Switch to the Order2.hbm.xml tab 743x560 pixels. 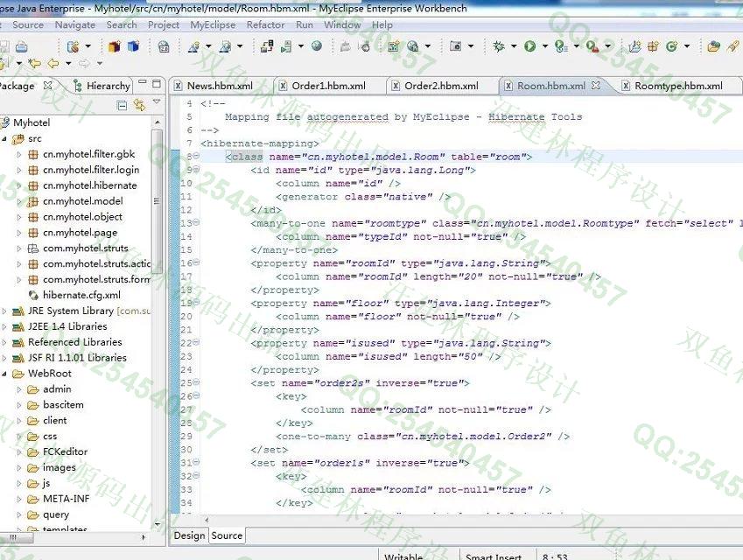(x=441, y=86)
